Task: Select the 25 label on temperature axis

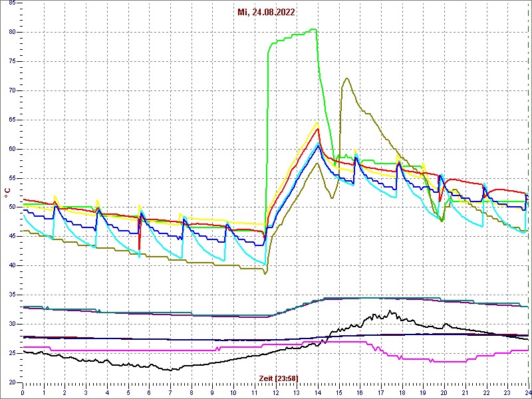Action: pyautogui.click(x=12, y=353)
